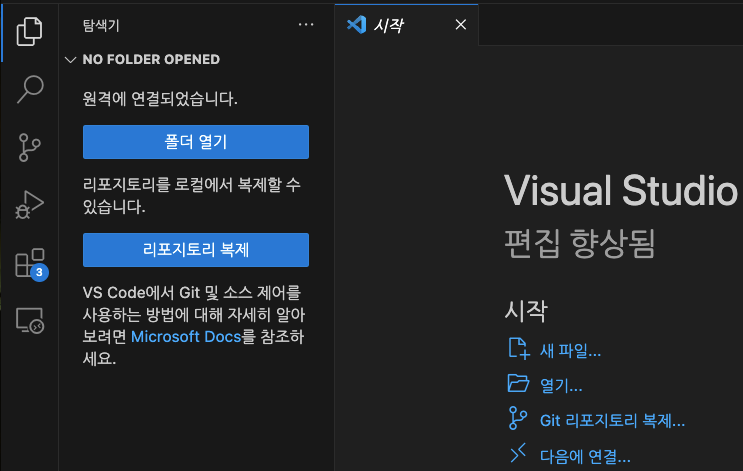Click the open folder icon beside 열기
This screenshot has height=471, width=743.
point(518,383)
